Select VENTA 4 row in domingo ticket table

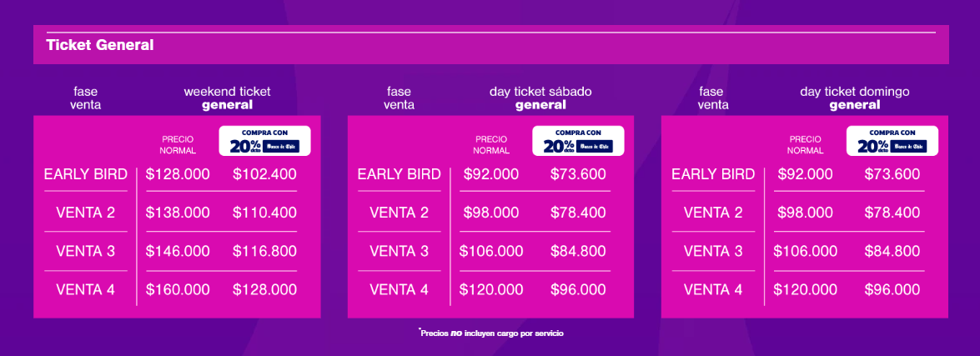pos(713,290)
